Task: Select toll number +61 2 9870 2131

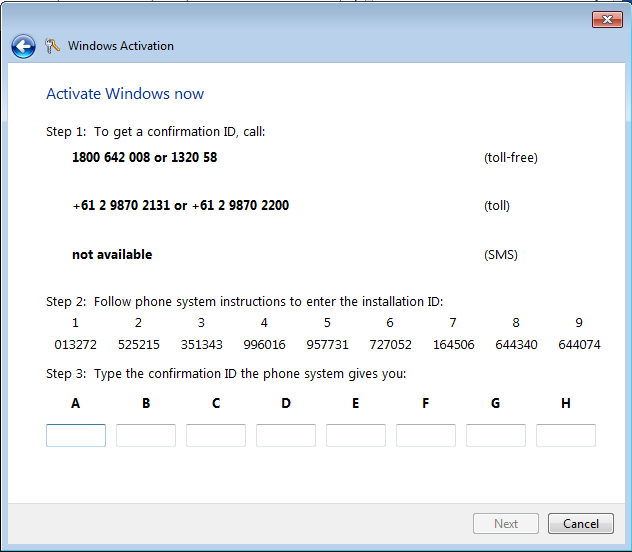Action: point(121,205)
